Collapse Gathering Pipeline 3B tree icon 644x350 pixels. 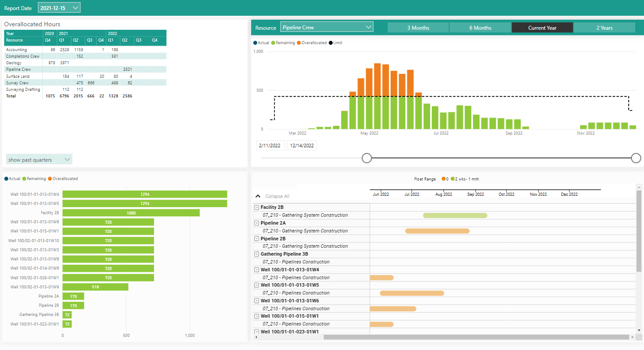click(x=257, y=254)
